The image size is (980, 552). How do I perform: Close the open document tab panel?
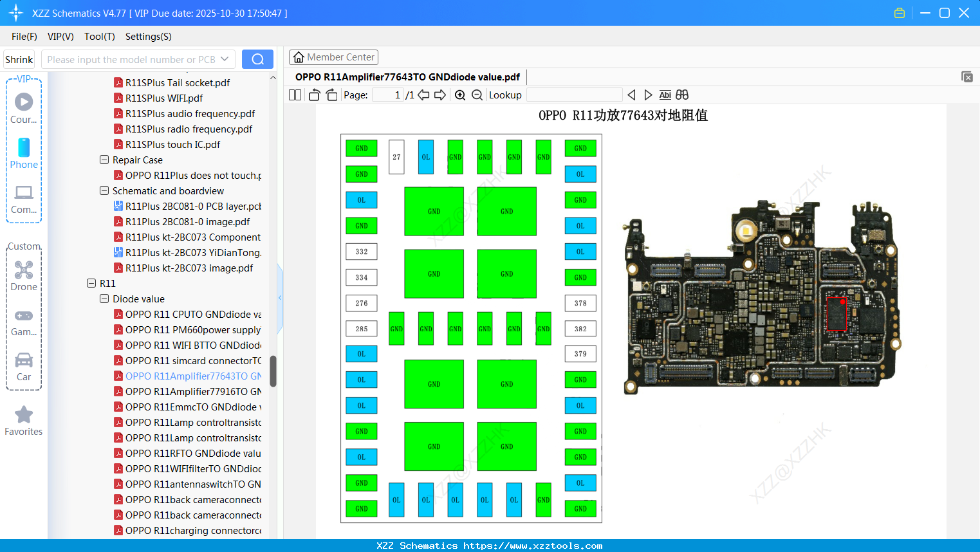coord(967,77)
